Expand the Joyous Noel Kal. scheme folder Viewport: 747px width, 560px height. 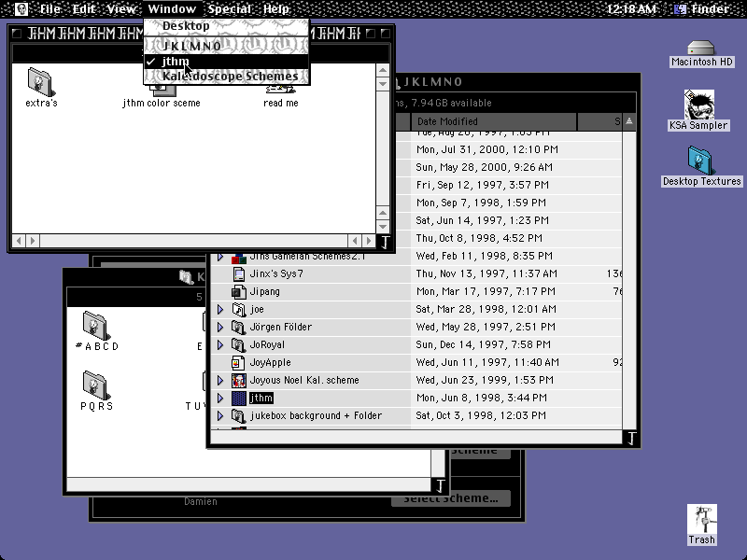[x=220, y=381]
